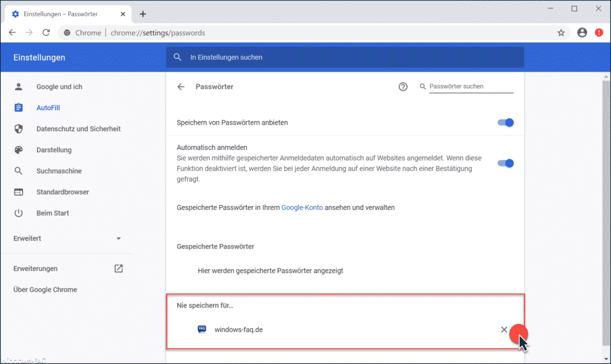Maximize the Chrome window
The width and height of the screenshot is (611, 364).
click(x=575, y=8)
